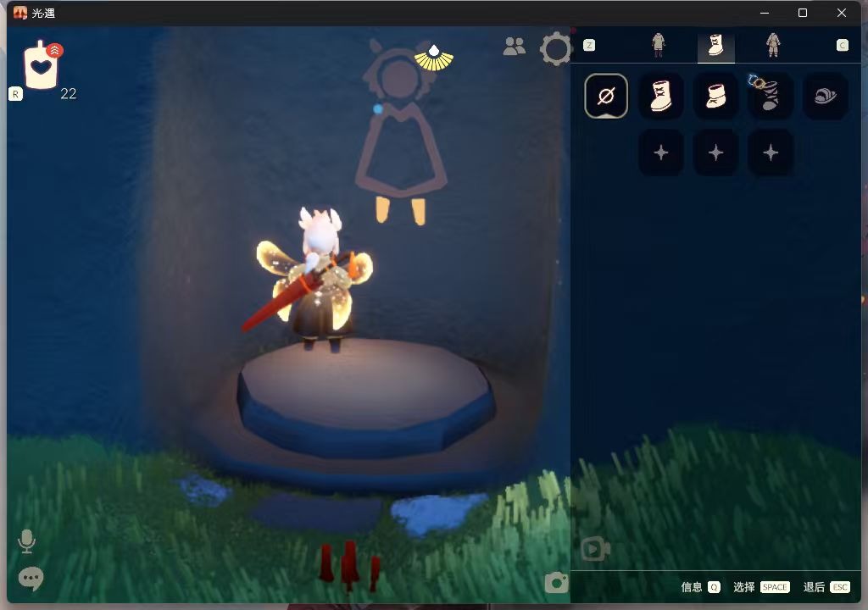Equip the short ankle boots
This screenshot has width=868, height=610.
point(715,96)
